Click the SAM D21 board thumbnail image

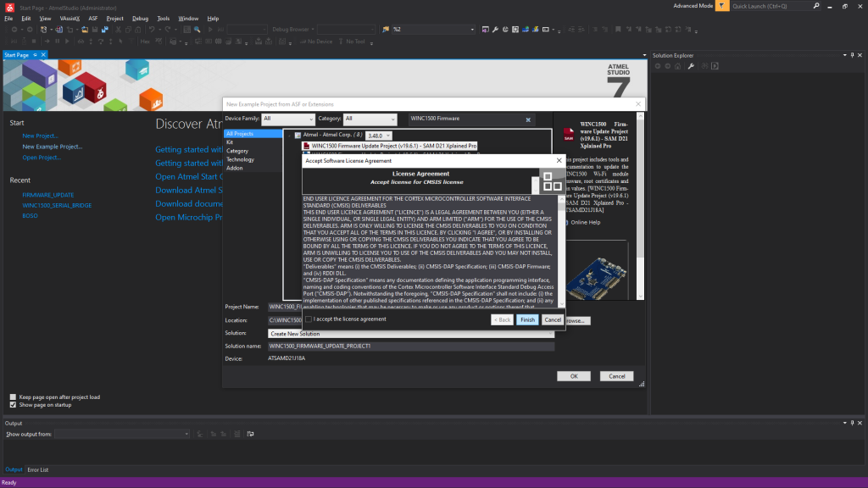(598, 277)
